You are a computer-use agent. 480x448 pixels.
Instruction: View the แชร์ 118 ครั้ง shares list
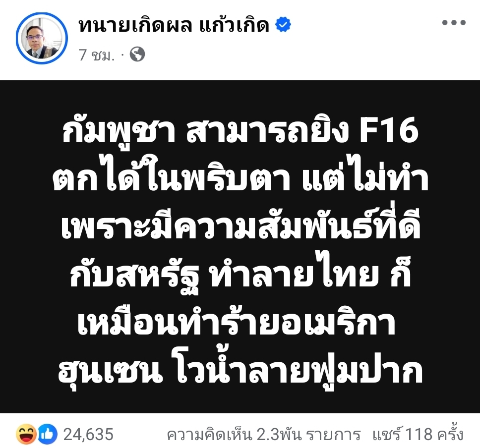pyautogui.click(x=418, y=434)
